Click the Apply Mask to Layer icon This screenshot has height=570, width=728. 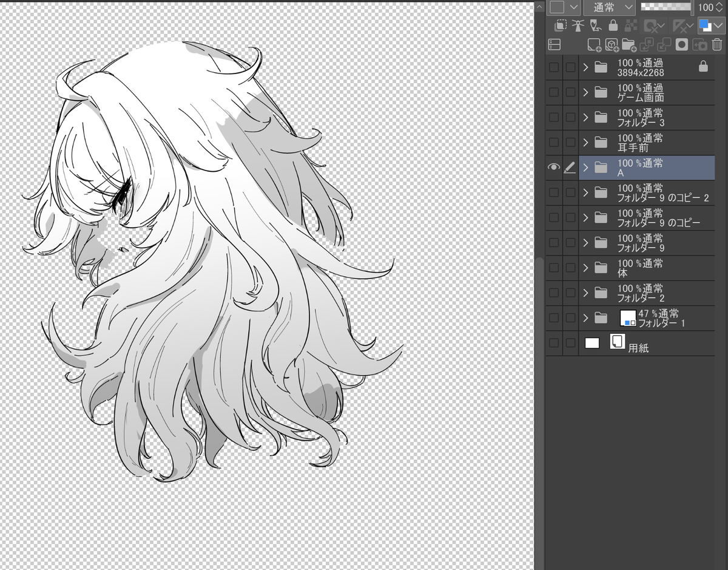(699, 44)
